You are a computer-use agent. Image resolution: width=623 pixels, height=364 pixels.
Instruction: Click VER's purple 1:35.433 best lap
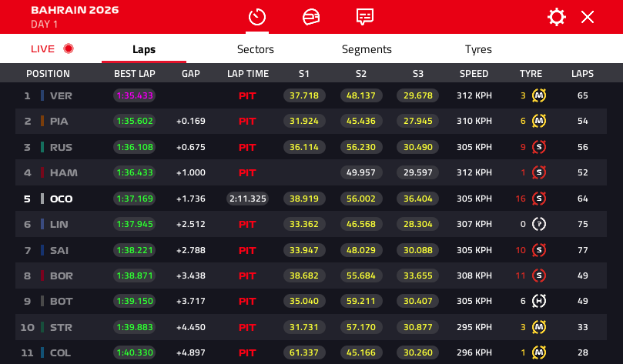pyautogui.click(x=134, y=96)
